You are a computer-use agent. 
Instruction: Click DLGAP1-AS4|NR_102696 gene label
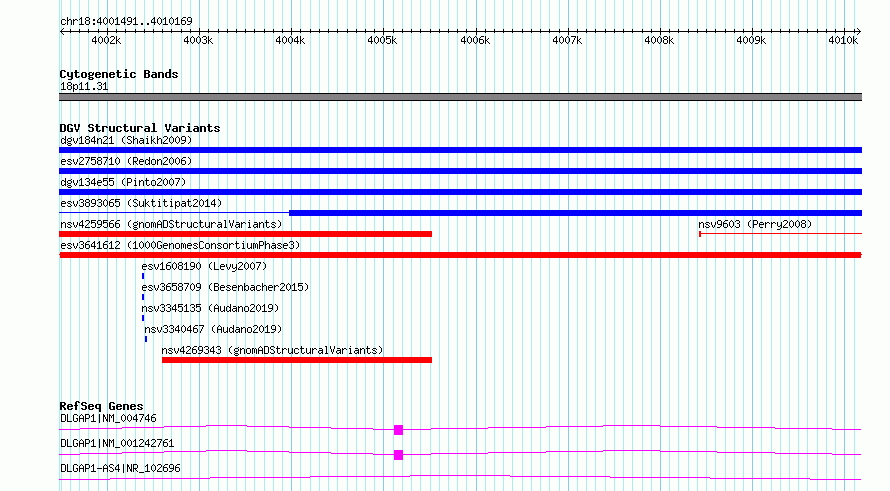[x=120, y=468]
